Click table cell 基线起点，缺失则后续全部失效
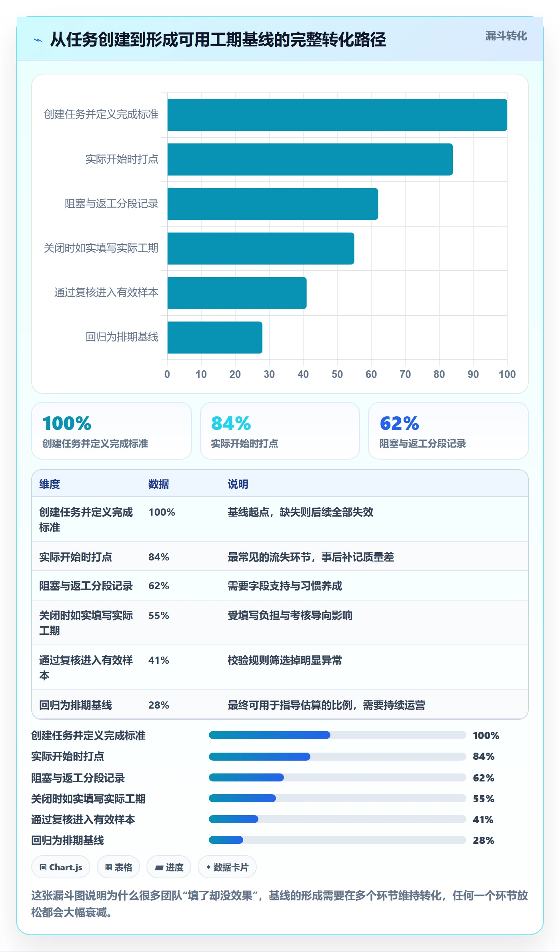The width and height of the screenshot is (560, 952). [300, 512]
